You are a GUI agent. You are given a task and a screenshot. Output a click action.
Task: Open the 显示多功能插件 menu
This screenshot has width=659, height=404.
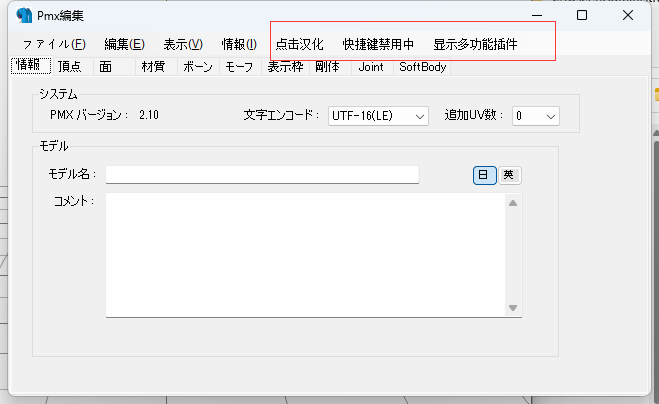pyautogui.click(x=475, y=44)
